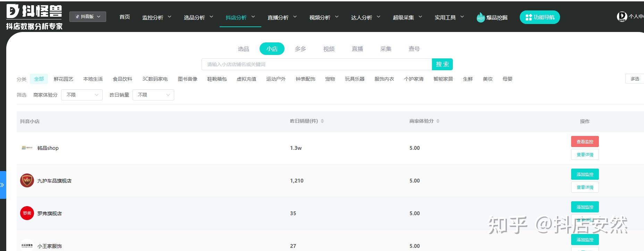The width and height of the screenshot is (644, 251).
Task: Open the 抖音版 version dropdown
Action: 88,17
